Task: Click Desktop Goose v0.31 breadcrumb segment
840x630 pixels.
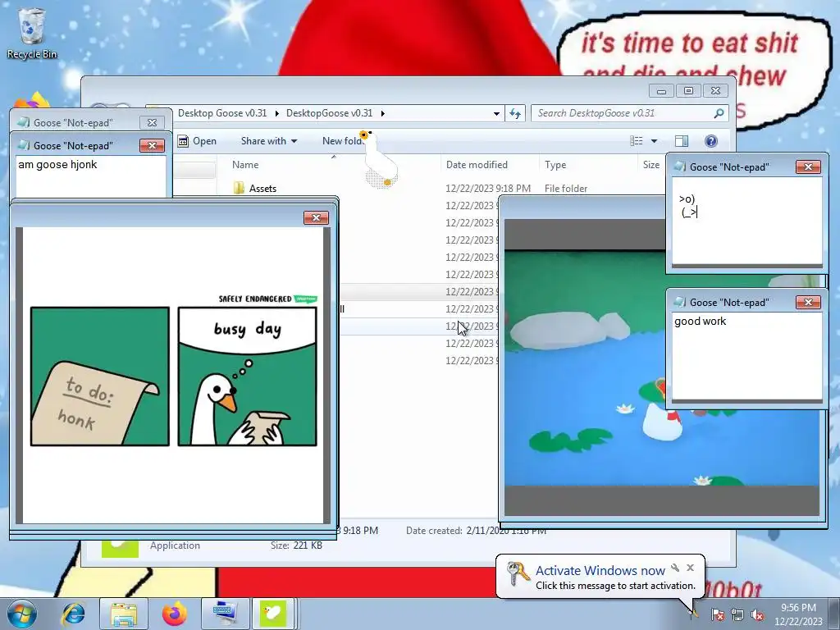Action: tap(222, 113)
